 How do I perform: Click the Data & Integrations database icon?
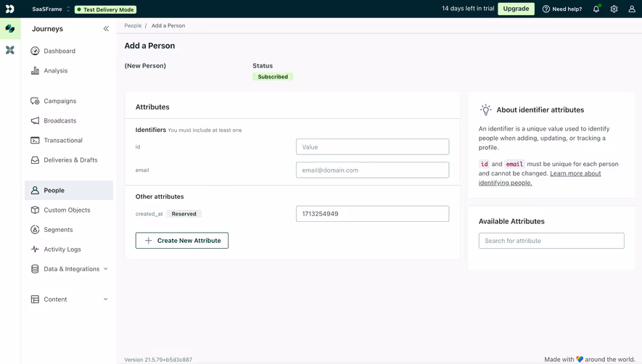point(36,268)
